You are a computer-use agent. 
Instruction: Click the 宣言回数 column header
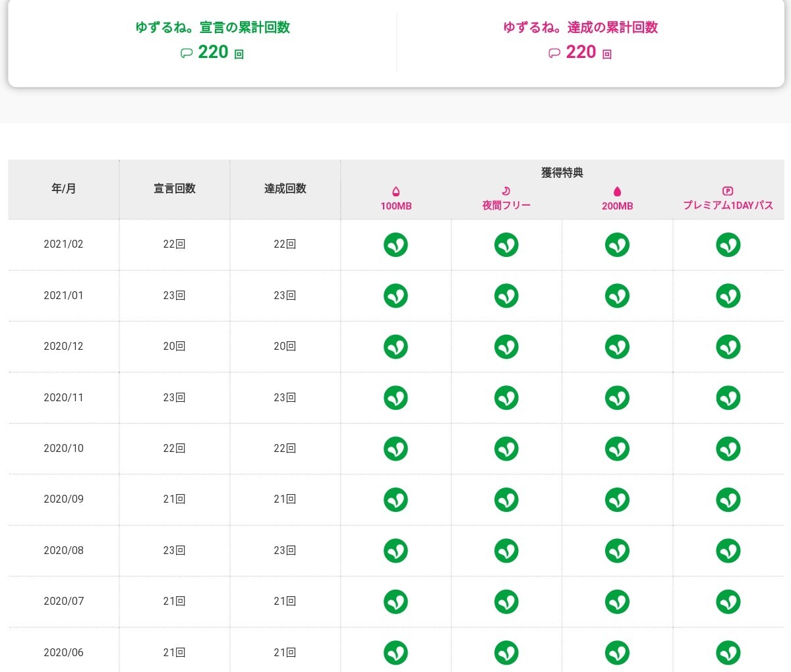coord(174,189)
